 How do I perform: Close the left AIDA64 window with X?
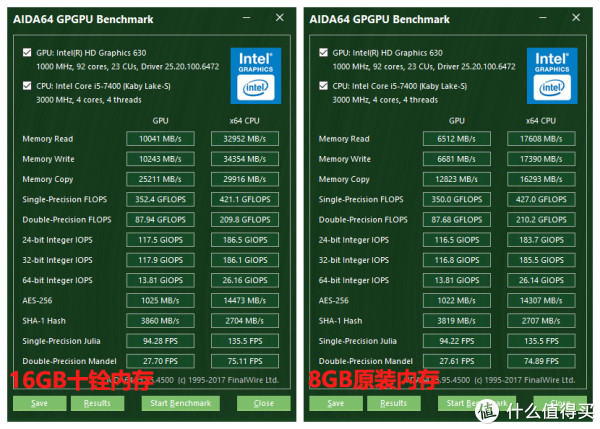(280, 18)
